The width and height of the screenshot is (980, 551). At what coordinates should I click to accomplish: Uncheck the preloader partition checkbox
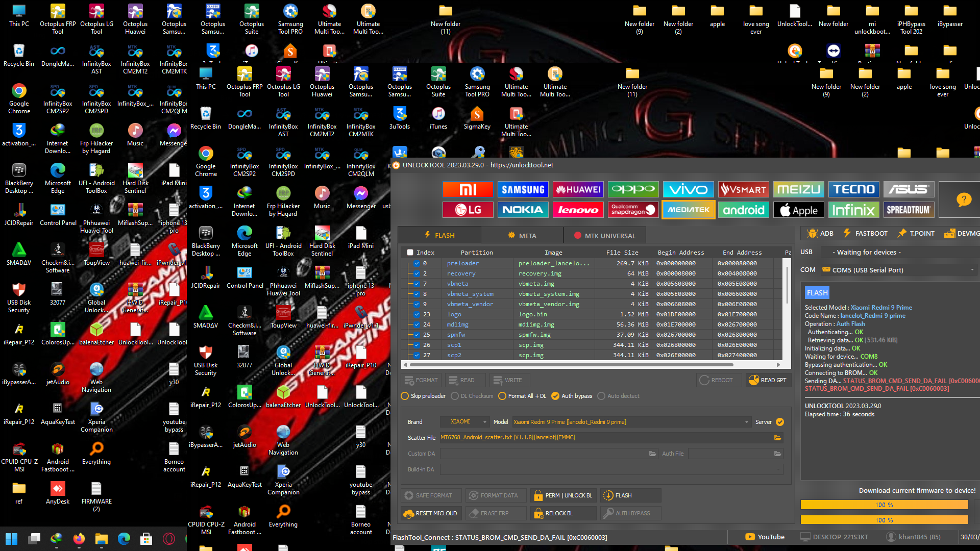point(417,264)
